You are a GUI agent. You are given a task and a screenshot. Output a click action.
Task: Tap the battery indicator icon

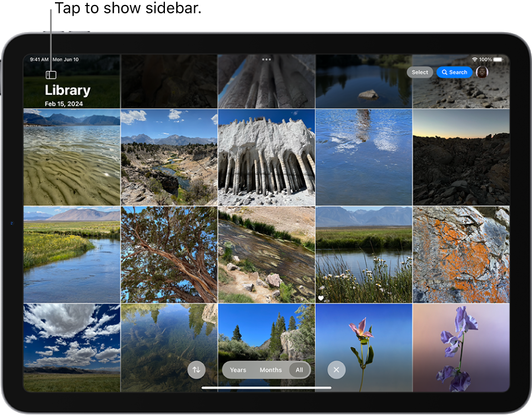[x=498, y=60]
